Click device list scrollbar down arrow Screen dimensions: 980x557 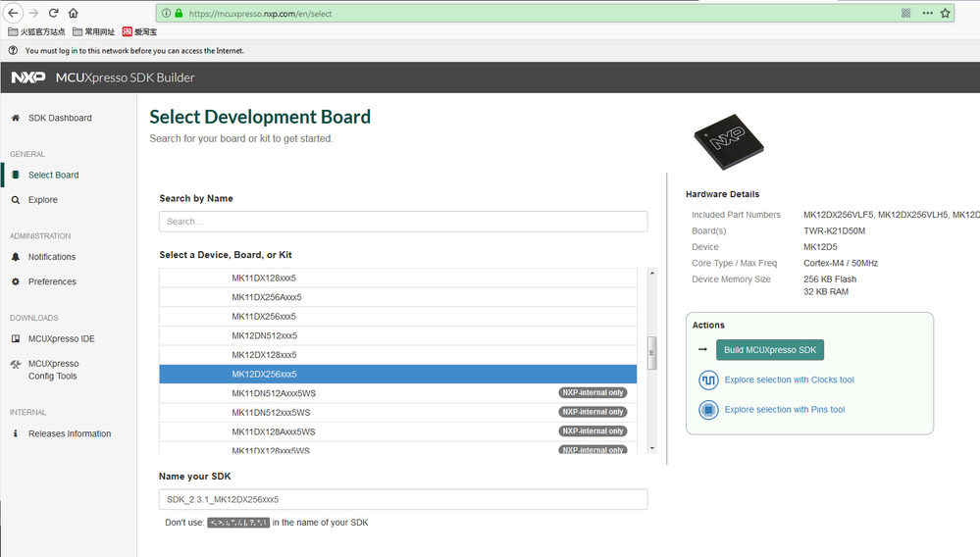[652, 448]
